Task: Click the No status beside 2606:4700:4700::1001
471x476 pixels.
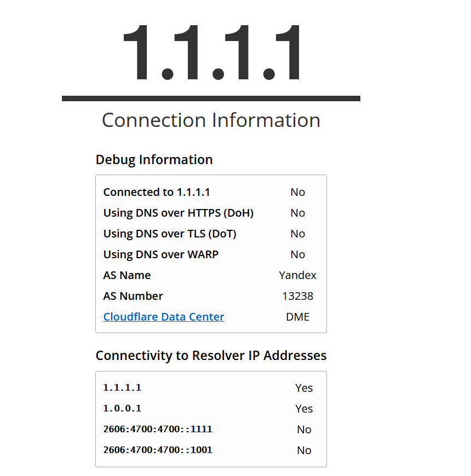Action: (x=304, y=450)
